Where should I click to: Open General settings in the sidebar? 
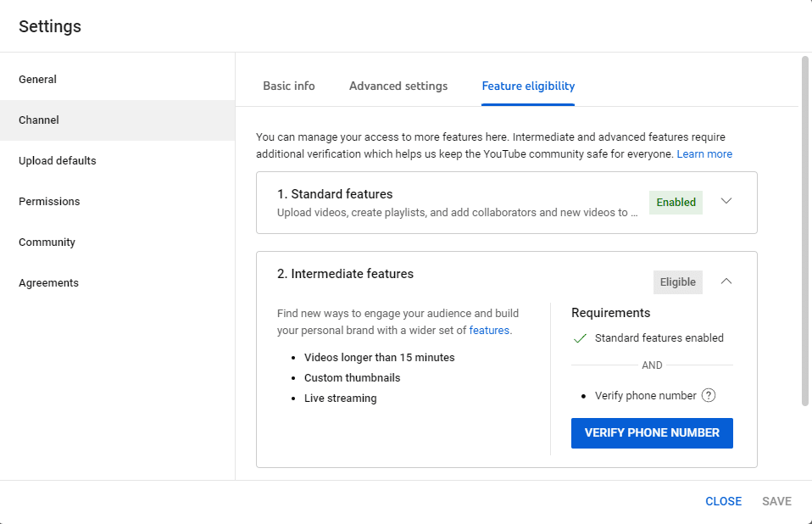pos(118,79)
